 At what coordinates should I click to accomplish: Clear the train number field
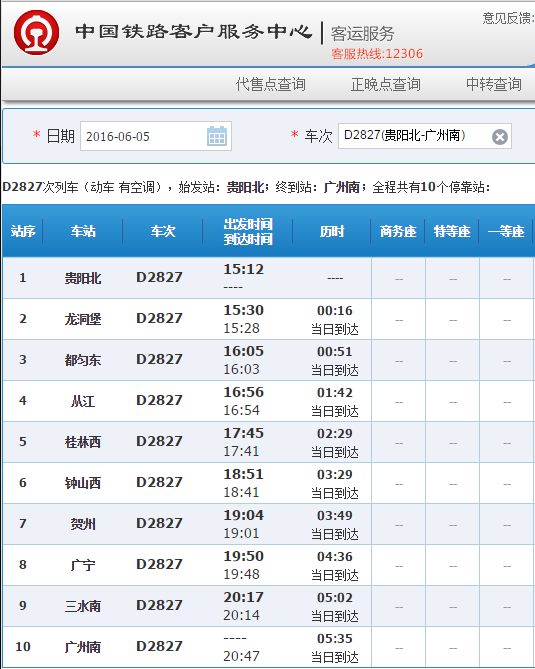pos(500,137)
